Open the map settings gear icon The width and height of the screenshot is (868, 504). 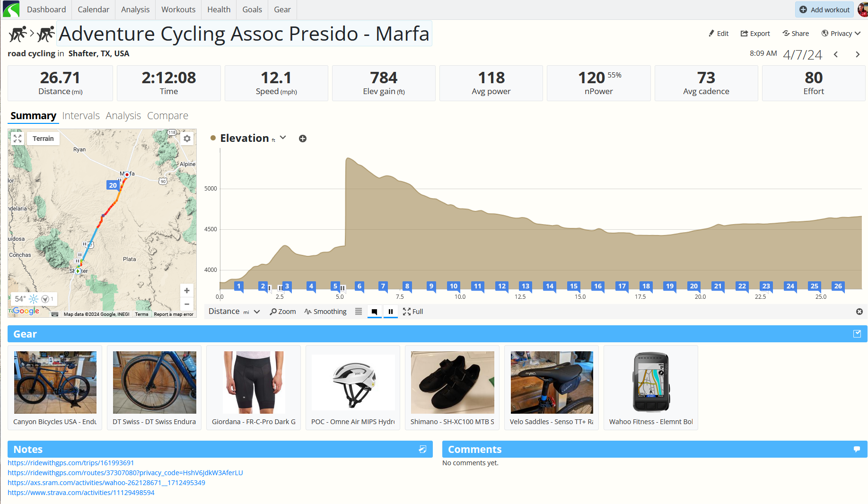(x=187, y=139)
